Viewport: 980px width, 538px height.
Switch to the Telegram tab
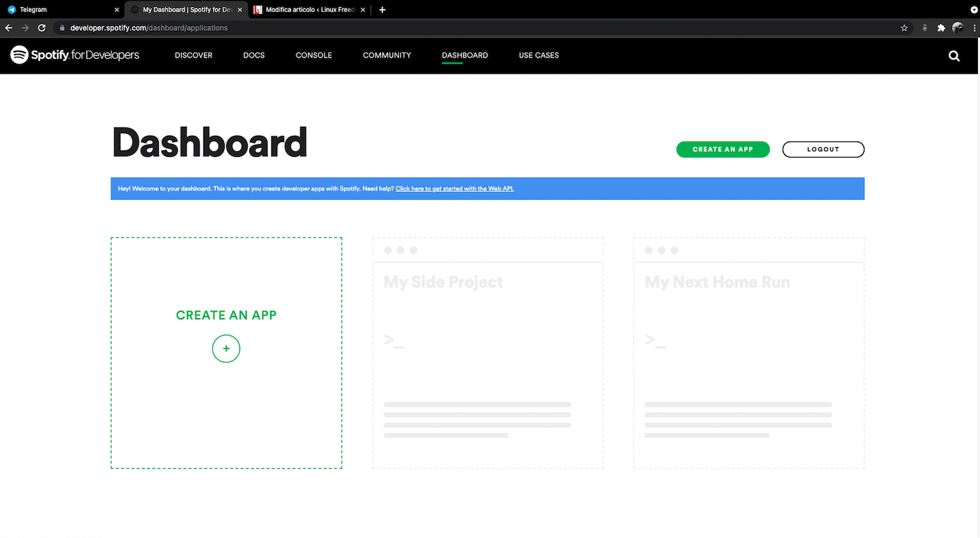tap(62, 10)
